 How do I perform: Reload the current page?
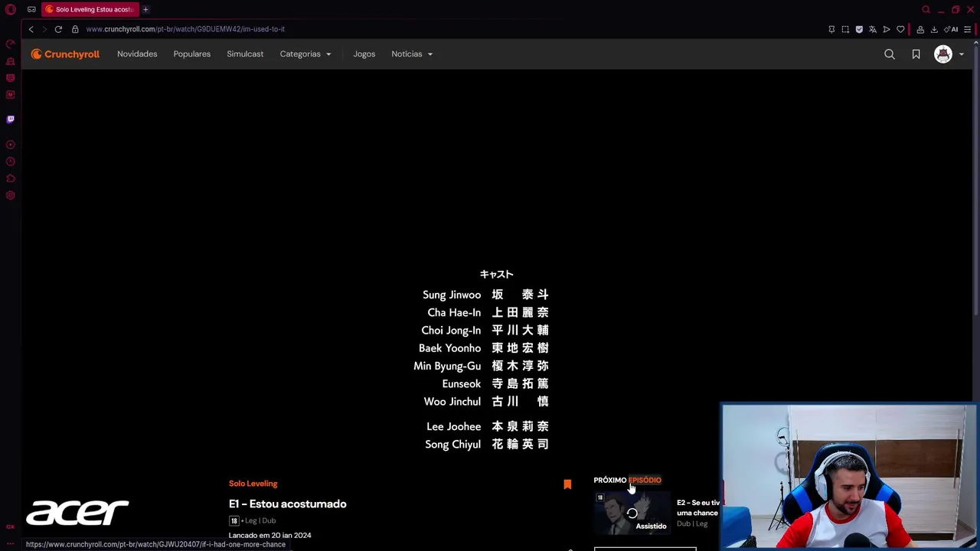[58, 29]
